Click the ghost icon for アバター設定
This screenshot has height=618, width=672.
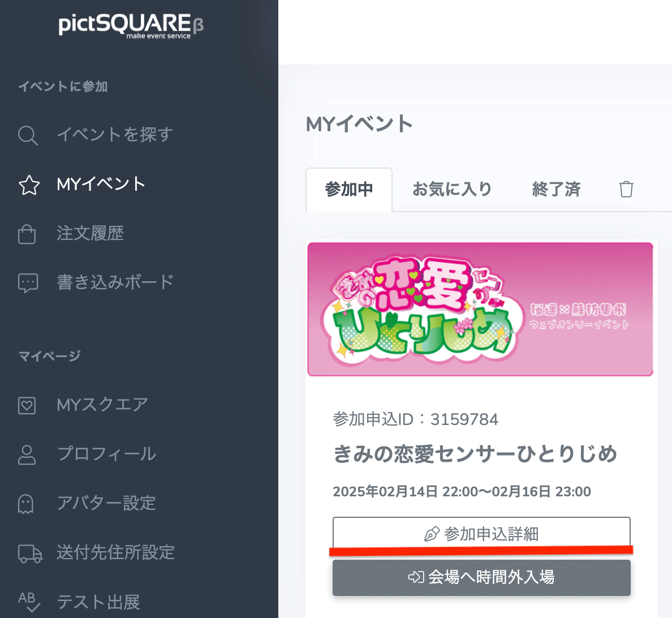pyautogui.click(x=25, y=504)
